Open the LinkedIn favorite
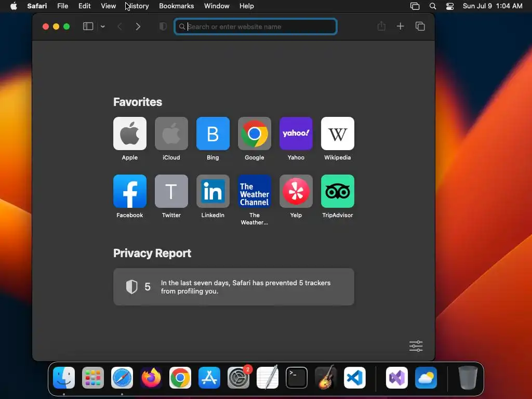532x399 pixels. tap(212, 191)
